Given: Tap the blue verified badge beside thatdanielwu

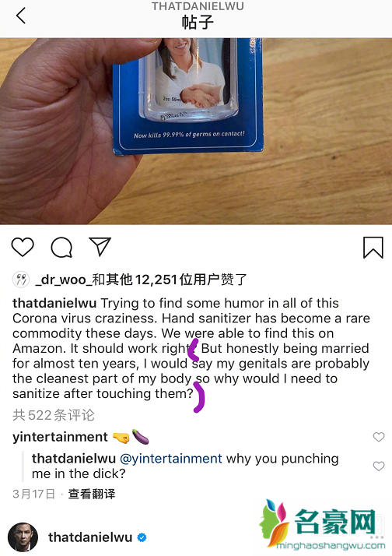Looking at the screenshot, I should tap(142, 537).
